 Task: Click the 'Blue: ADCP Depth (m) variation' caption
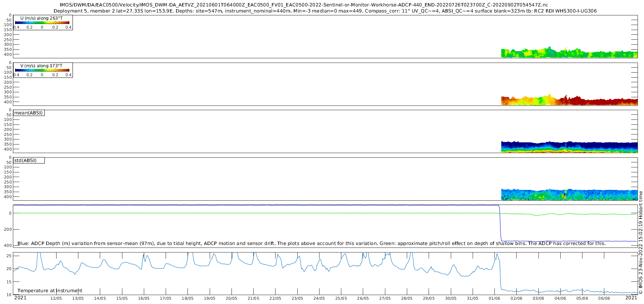(x=311, y=244)
